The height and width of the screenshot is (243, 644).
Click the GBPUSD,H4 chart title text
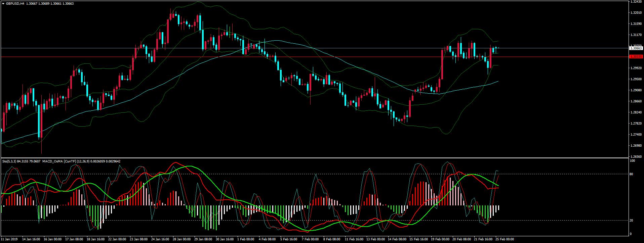click(15, 3)
